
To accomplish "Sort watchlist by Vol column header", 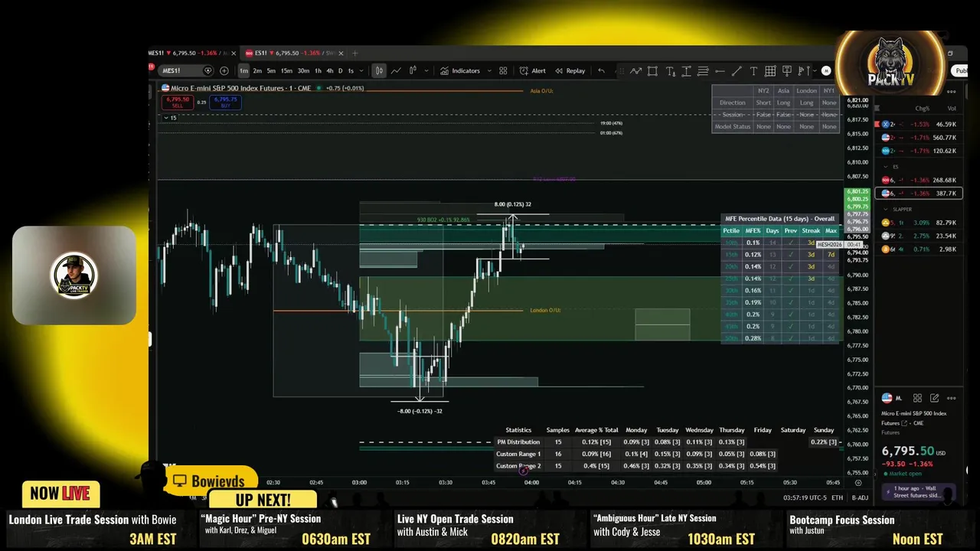I will (952, 109).
